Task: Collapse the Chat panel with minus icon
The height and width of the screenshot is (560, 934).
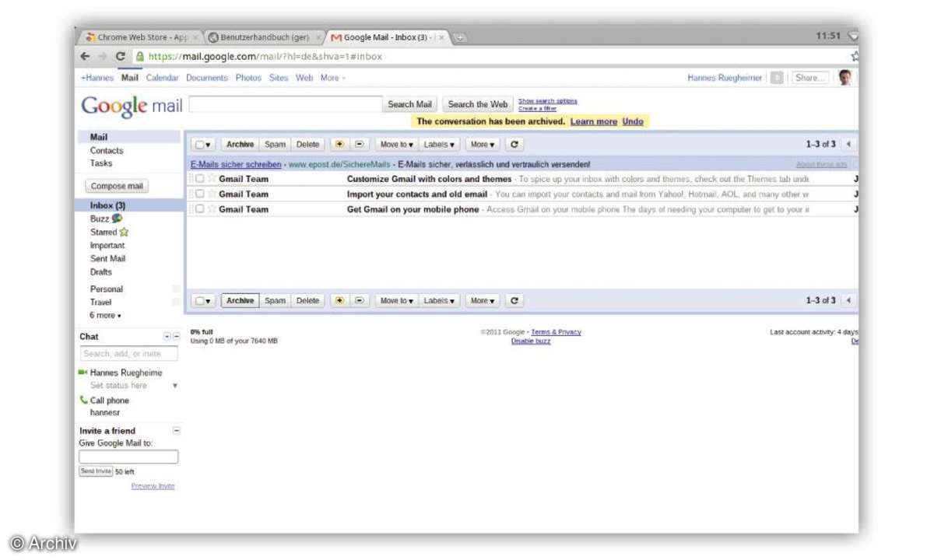Action: tap(177, 337)
